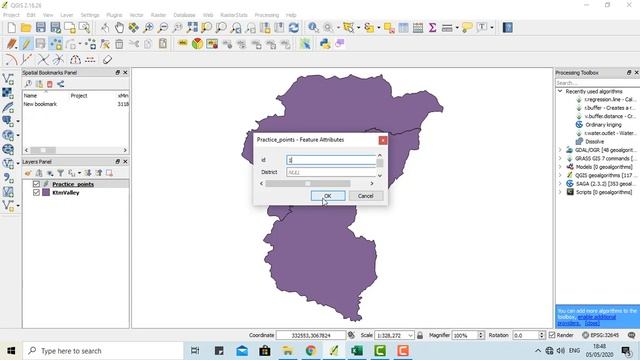The width and height of the screenshot is (640, 360).
Task: Expand the Scripts group in toolbox
Action: click(560, 192)
